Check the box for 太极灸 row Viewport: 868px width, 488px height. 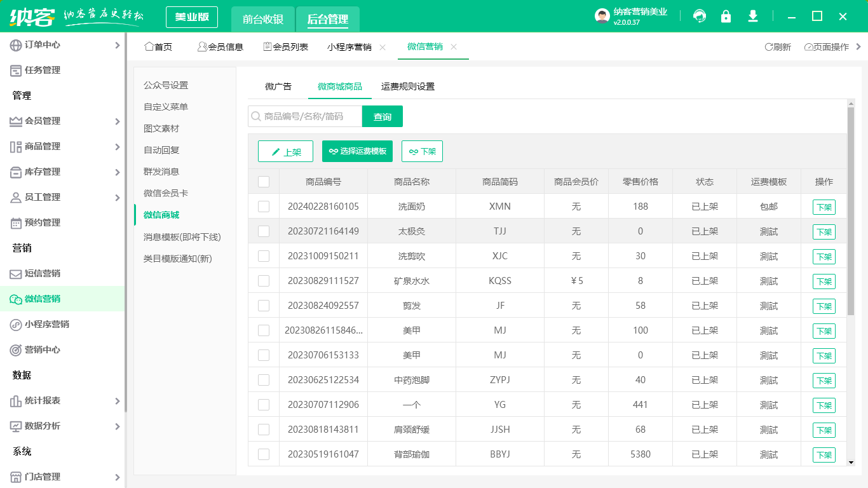click(x=264, y=231)
